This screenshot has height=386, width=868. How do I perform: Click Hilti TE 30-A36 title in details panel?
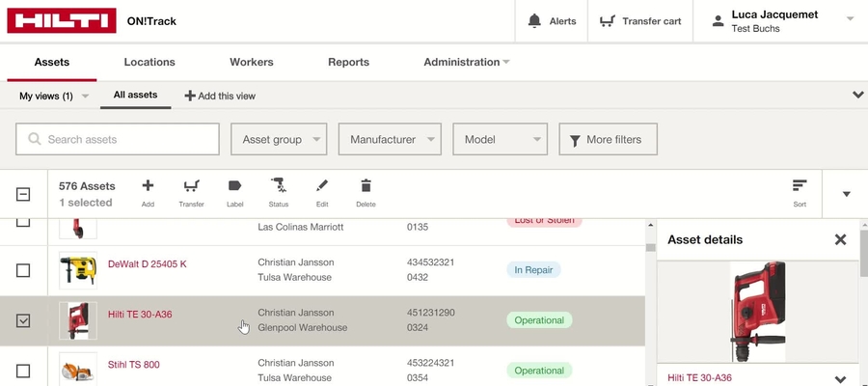pos(699,377)
